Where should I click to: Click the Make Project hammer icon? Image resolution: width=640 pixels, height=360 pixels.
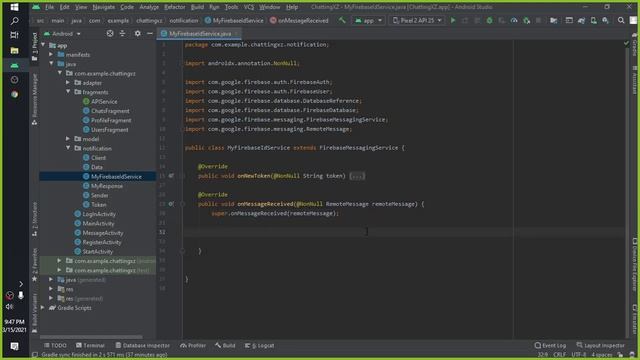pyautogui.click(x=342, y=20)
